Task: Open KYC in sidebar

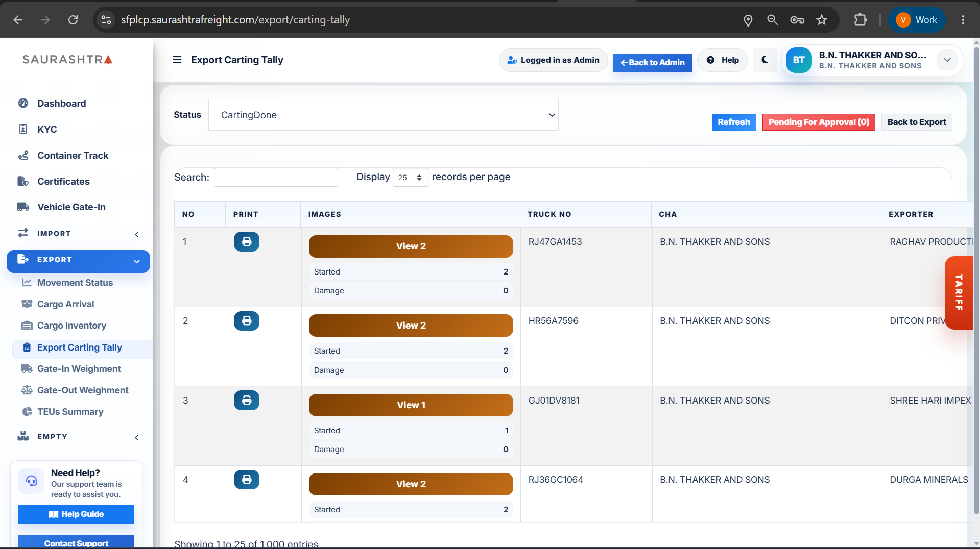Action: 46,130
